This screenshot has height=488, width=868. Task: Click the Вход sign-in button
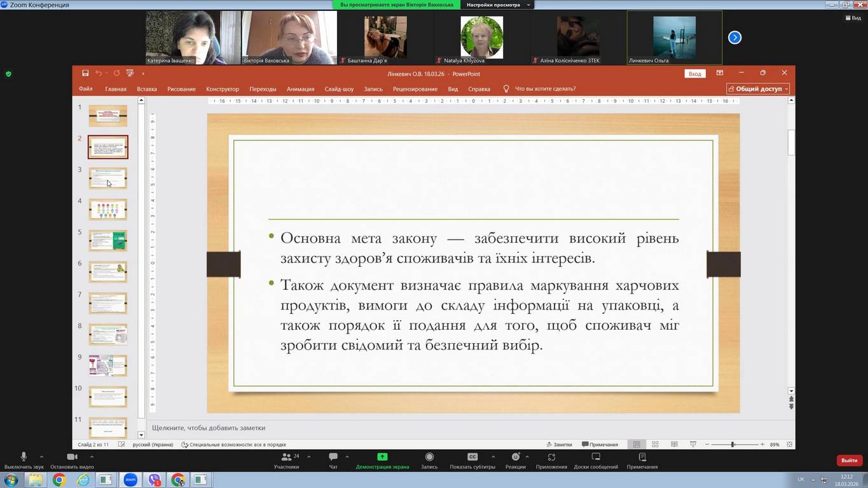point(695,74)
